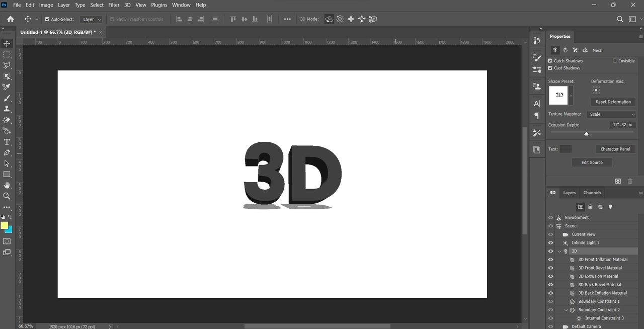The width and height of the screenshot is (644, 329).
Task: Toggle the Catch Shadows checkbox
Action: pos(550,61)
